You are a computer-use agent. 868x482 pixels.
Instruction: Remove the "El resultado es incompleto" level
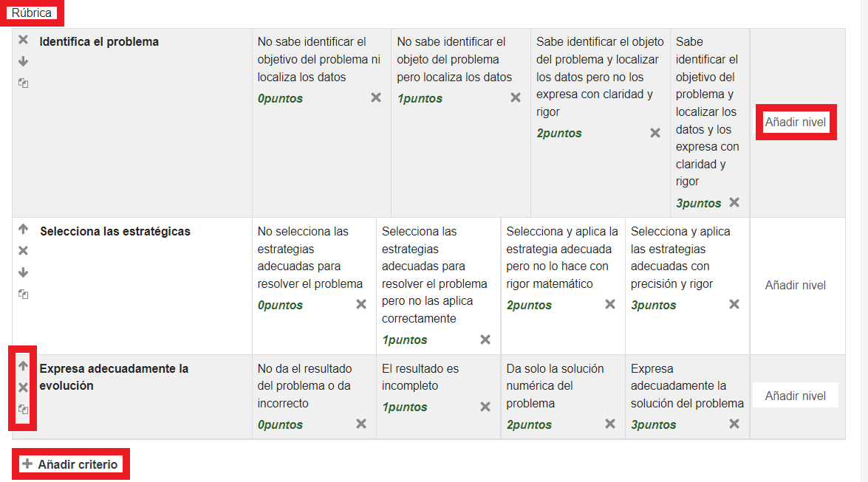(485, 407)
